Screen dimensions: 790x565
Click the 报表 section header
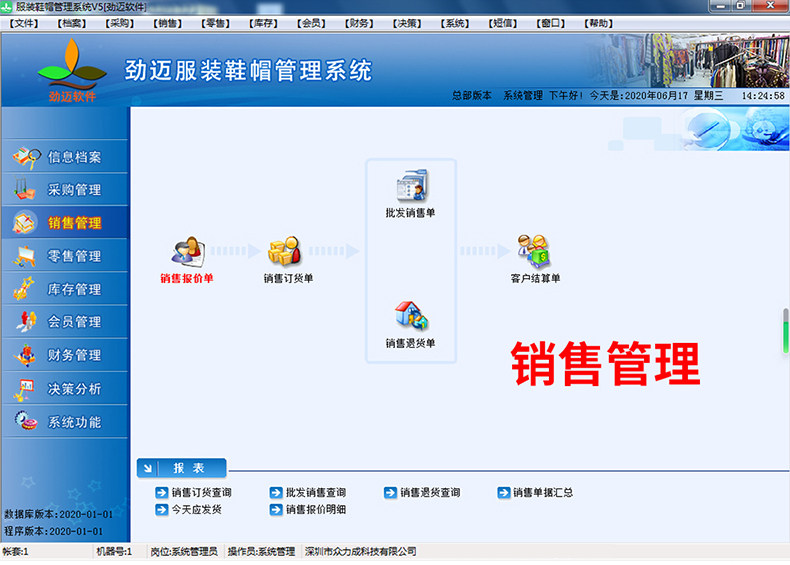181,468
